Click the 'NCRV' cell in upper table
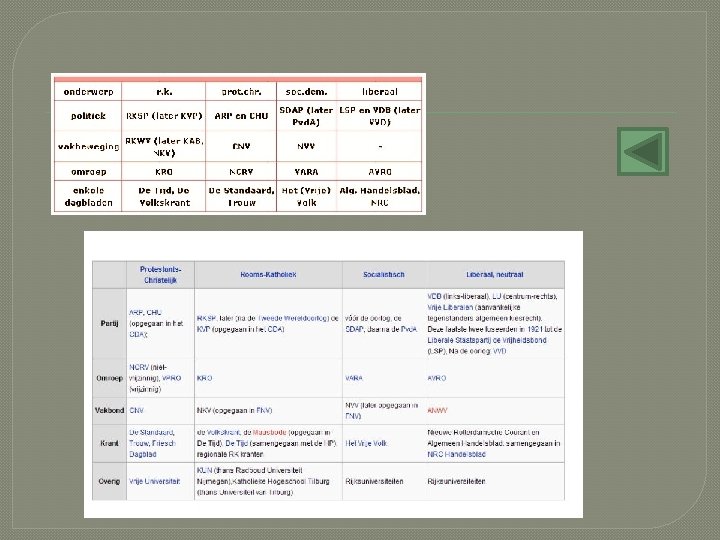 pyautogui.click(x=241, y=172)
